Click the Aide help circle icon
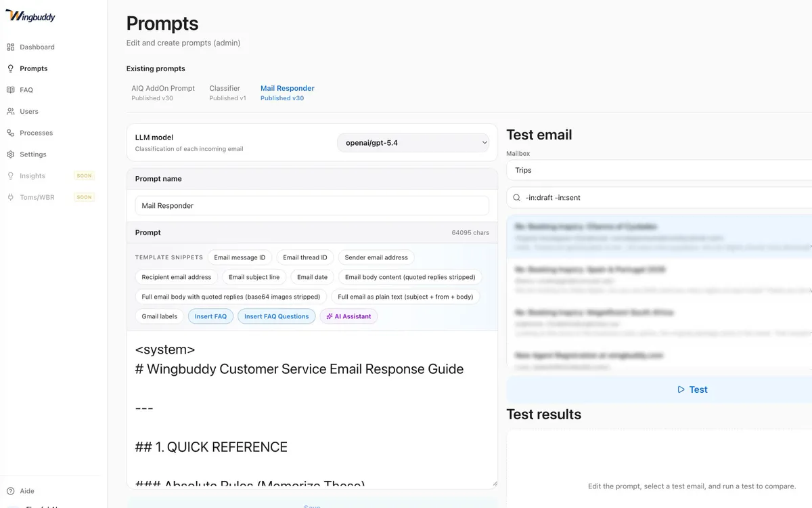The height and width of the screenshot is (508, 812). [x=10, y=491]
